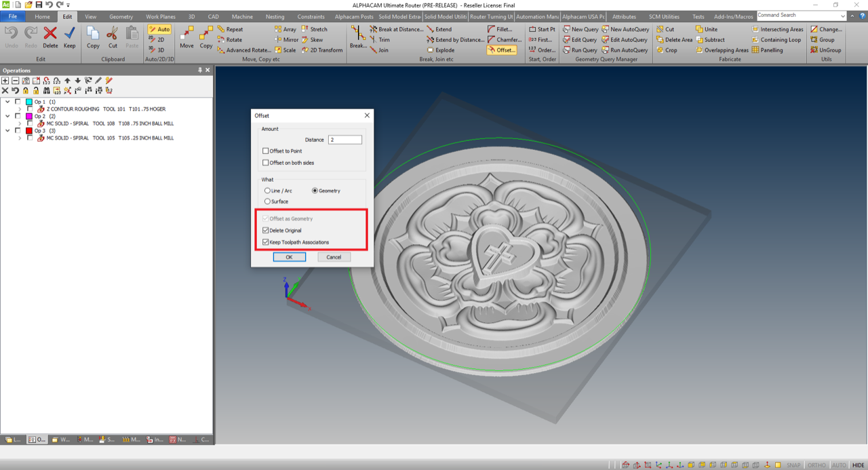868x470 pixels.
Task: Enable the Offset to Point checkbox
Action: point(266,151)
